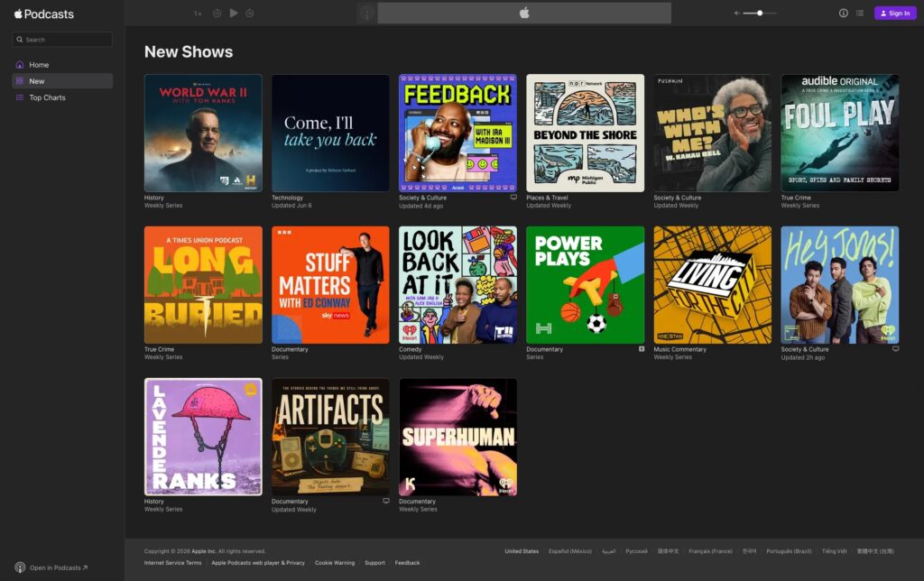924x581 pixels.
Task: Open Top Charts in sidebar
Action: tap(62, 97)
